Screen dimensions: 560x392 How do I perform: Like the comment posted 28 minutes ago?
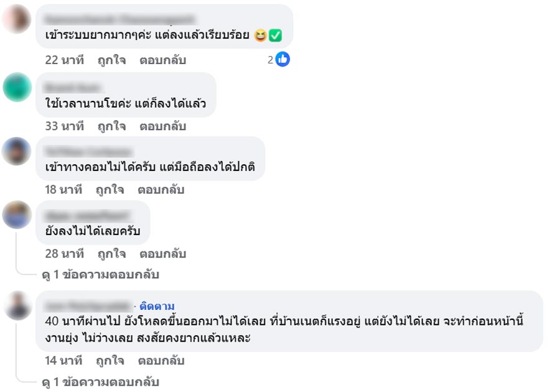tap(111, 254)
